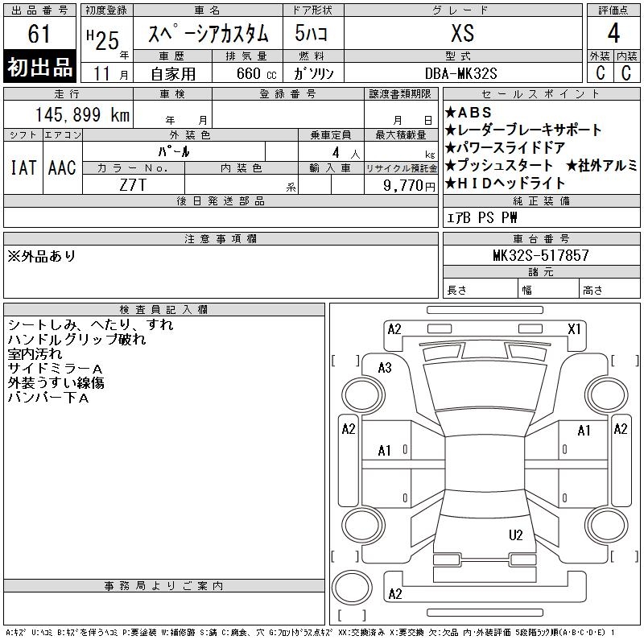Click the lot number 61
Screen dimensions: 644x644
click(x=39, y=34)
